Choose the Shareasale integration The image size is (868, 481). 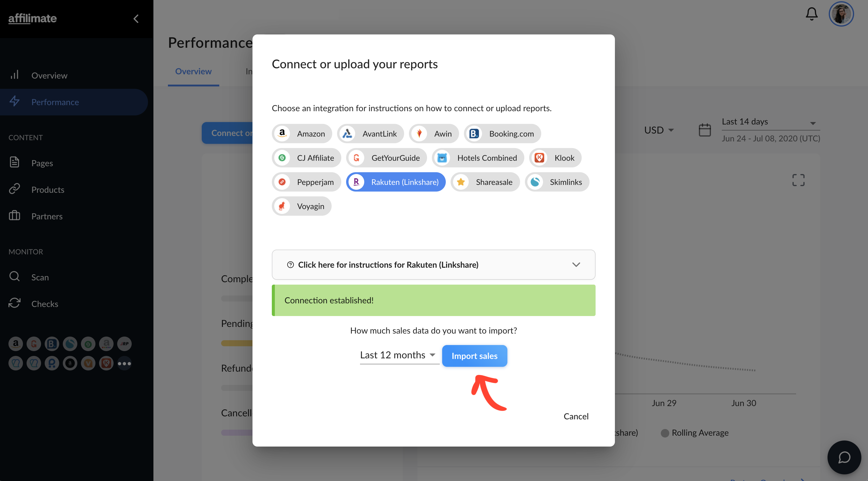485,182
